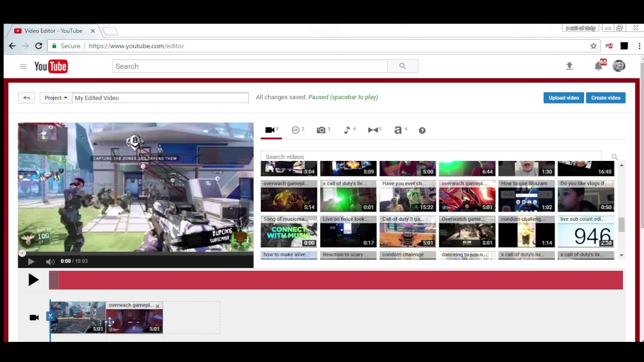Image resolution: width=644 pixels, height=362 pixels.
Task: Click the YouTube search box
Action: tap(250, 66)
